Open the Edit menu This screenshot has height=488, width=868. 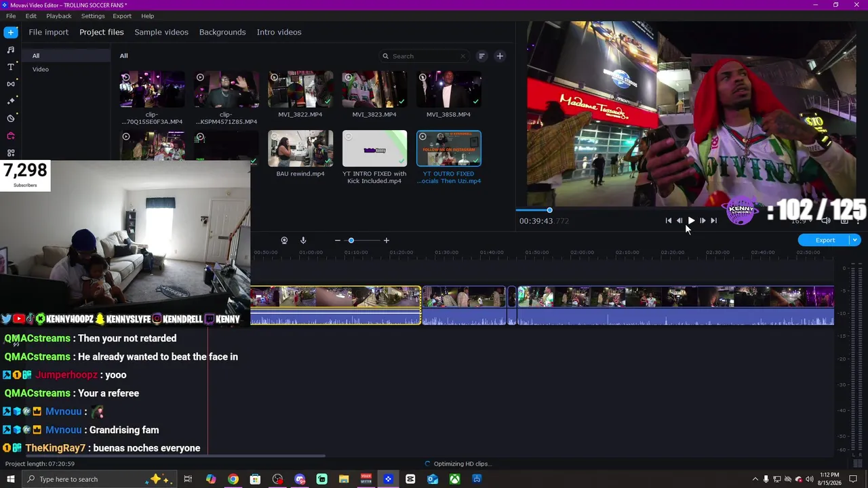coord(31,16)
